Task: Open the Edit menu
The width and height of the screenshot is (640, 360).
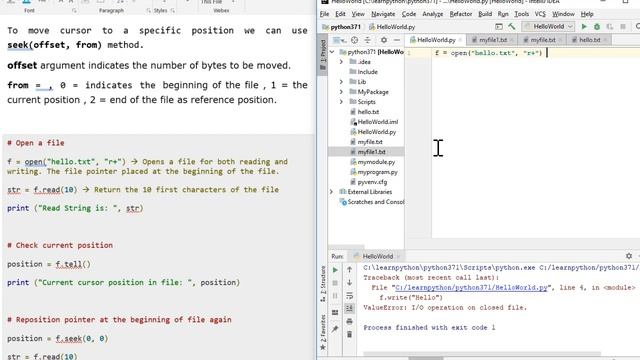Action: [340, 14]
